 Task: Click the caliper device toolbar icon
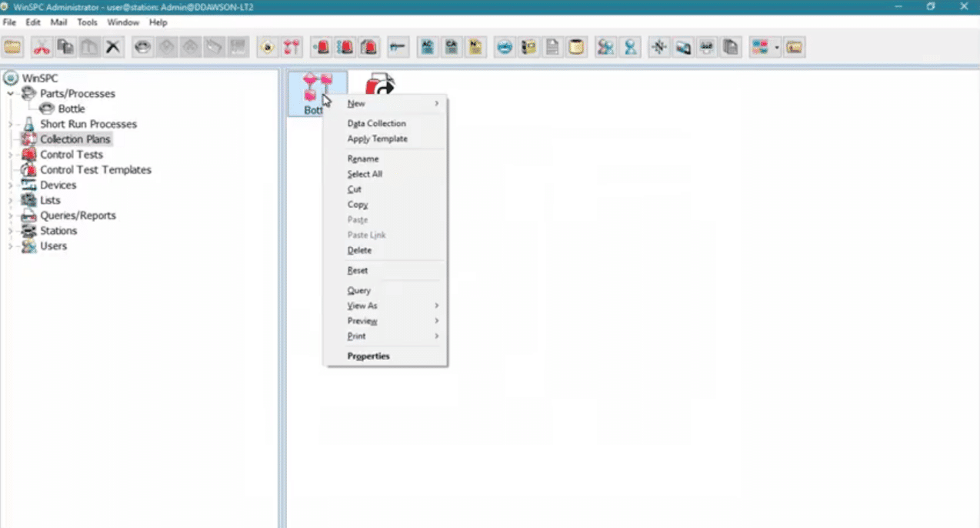397,48
